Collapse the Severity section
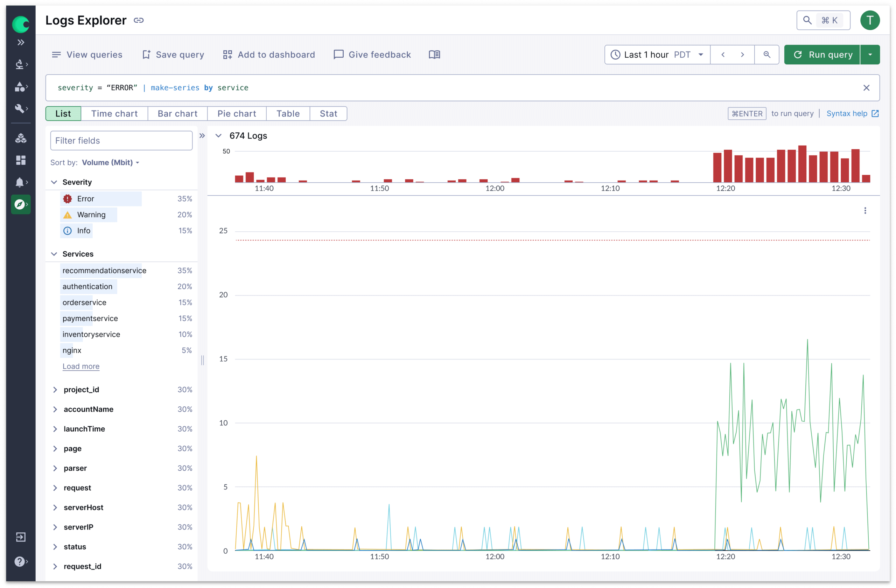 [54, 182]
